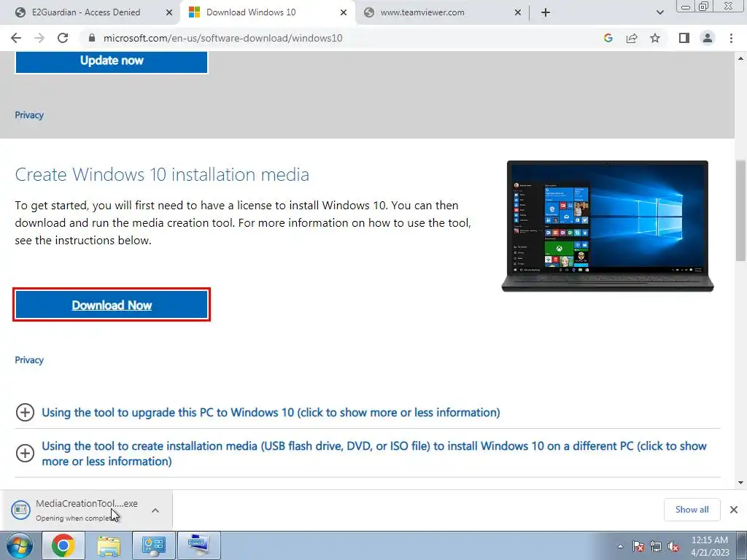This screenshot has height=560, width=747.
Task: Click Control Panel icon in taskbar
Action: coord(154,545)
